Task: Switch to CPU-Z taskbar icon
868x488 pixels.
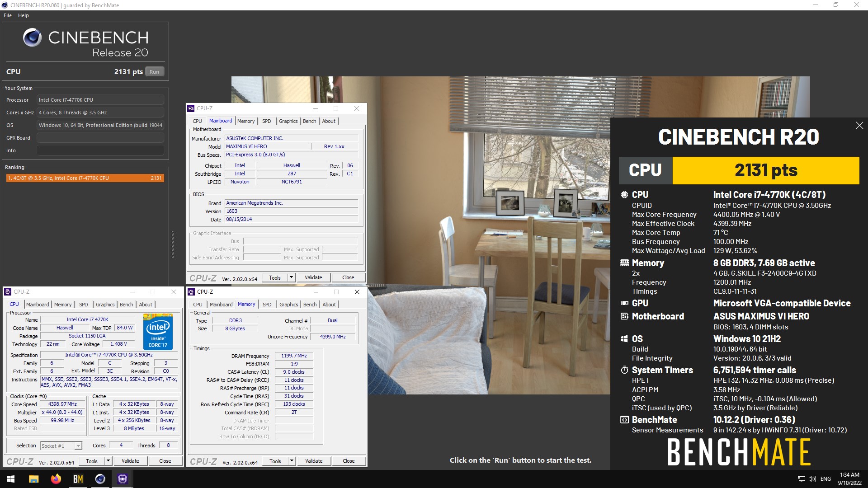Action: (122, 479)
